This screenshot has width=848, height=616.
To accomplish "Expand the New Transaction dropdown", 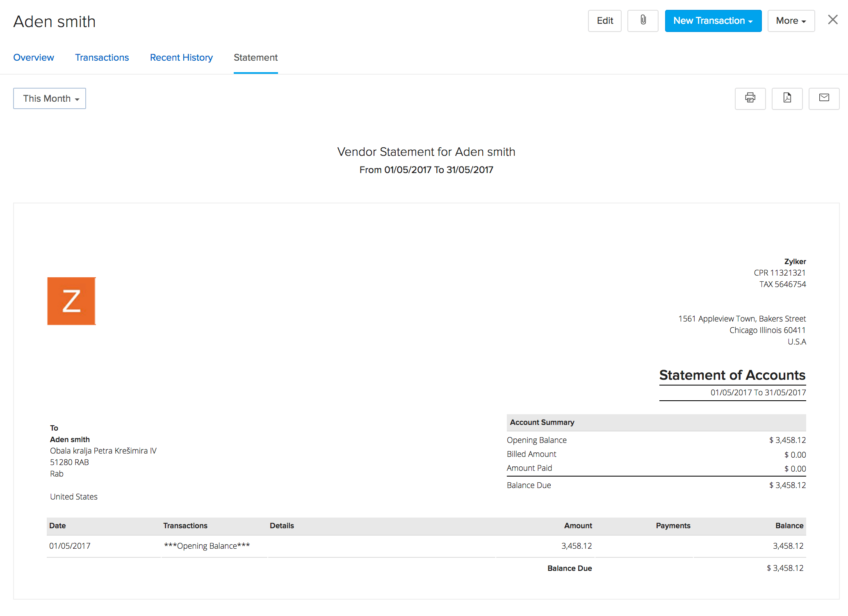I will (x=713, y=21).
